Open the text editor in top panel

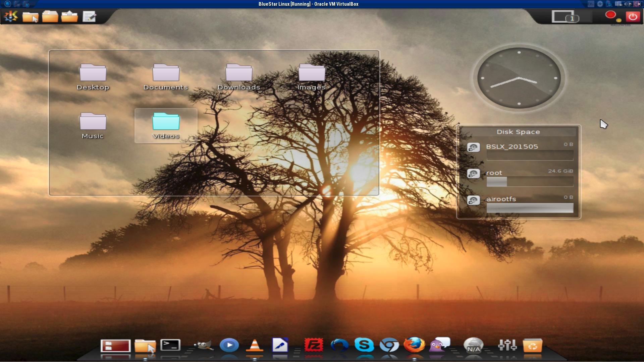pyautogui.click(x=89, y=16)
